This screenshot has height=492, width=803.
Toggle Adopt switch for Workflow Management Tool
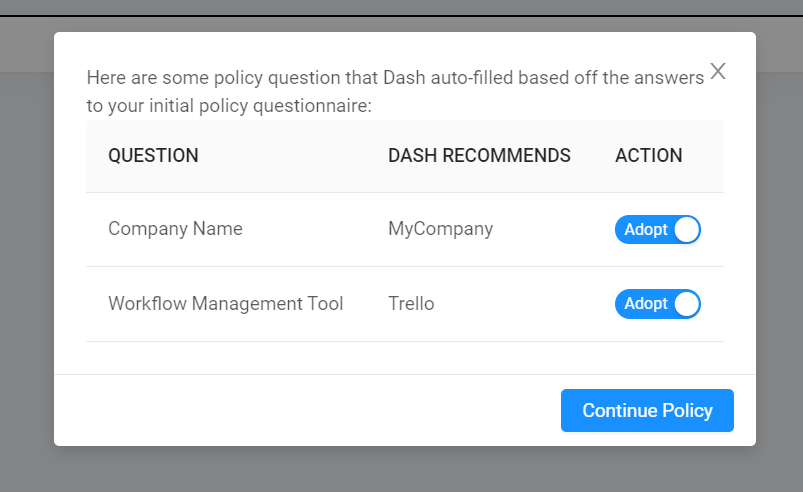coord(657,303)
